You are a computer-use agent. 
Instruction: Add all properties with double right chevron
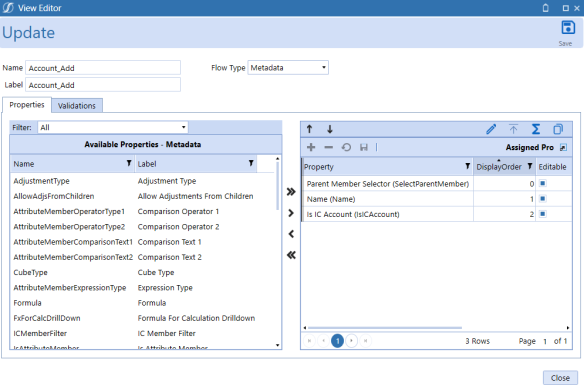click(x=291, y=192)
